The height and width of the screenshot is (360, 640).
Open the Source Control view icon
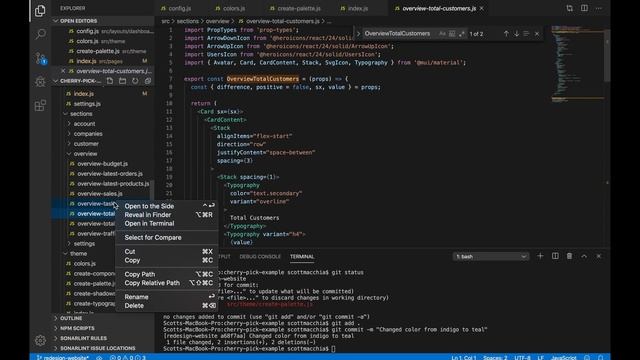40,58
